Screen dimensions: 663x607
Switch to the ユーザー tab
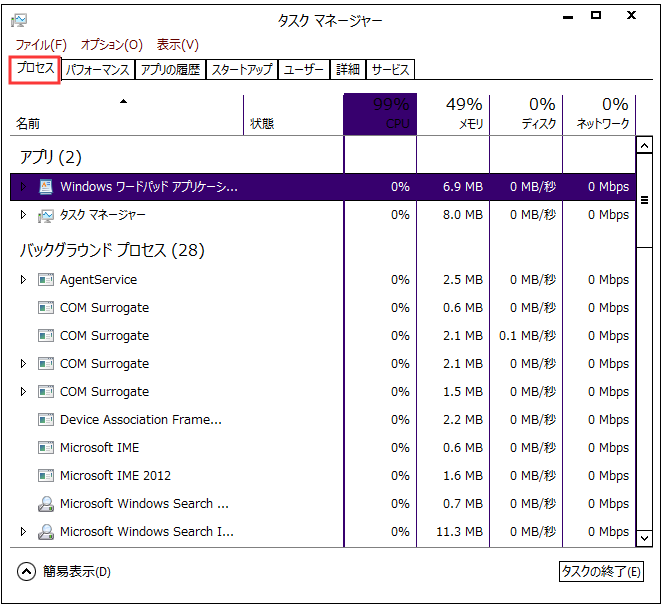coord(304,69)
